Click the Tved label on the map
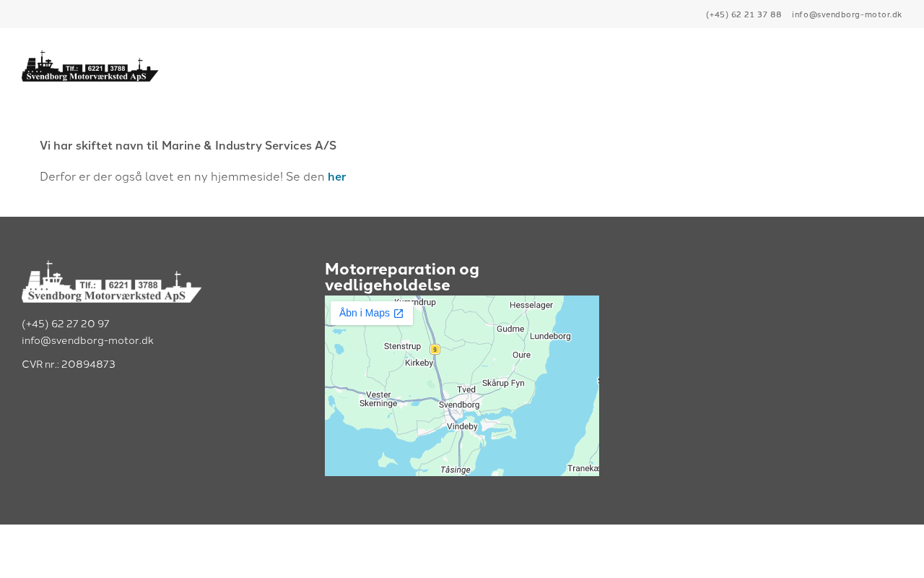Viewport: 924px width, 578px height. pyautogui.click(x=467, y=389)
